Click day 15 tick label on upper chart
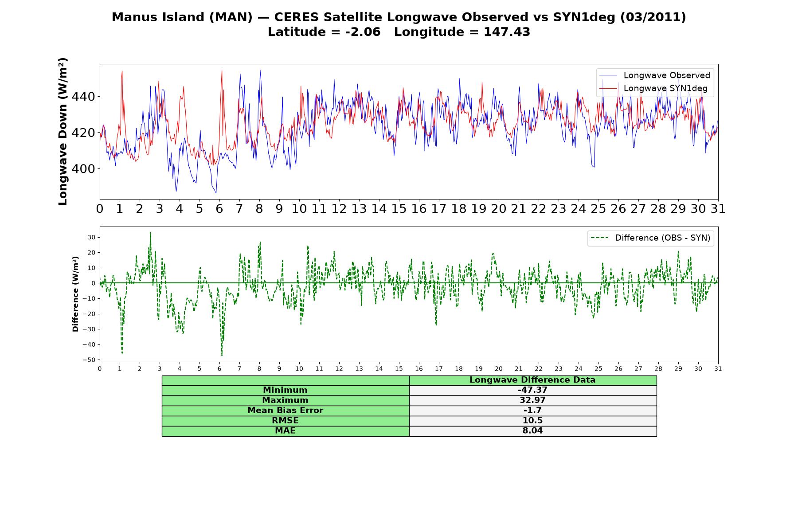 click(399, 209)
